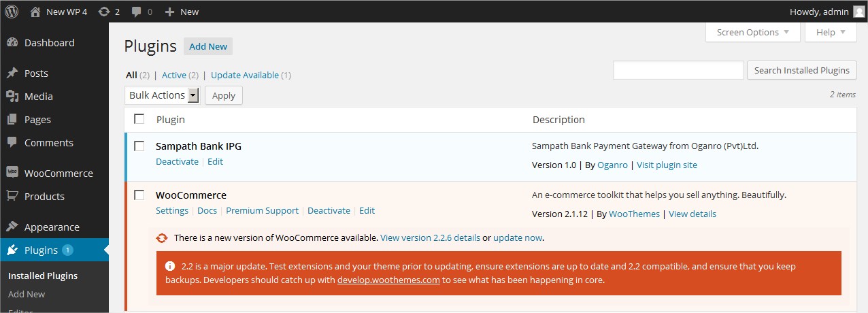Click the Add New button beside Plugins heading
868x313 pixels.
click(x=208, y=46)
